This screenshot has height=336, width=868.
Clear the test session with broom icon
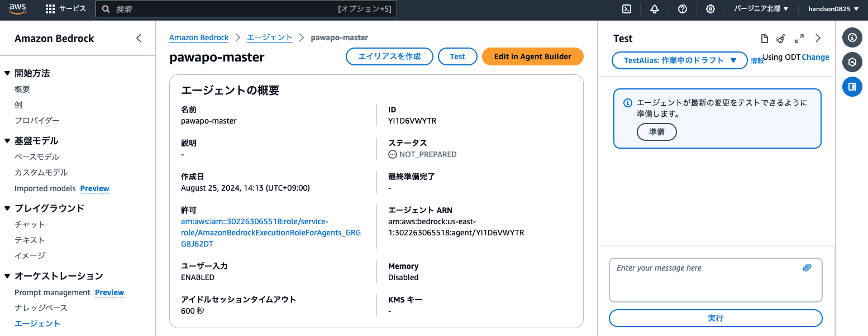coord(781,39)
